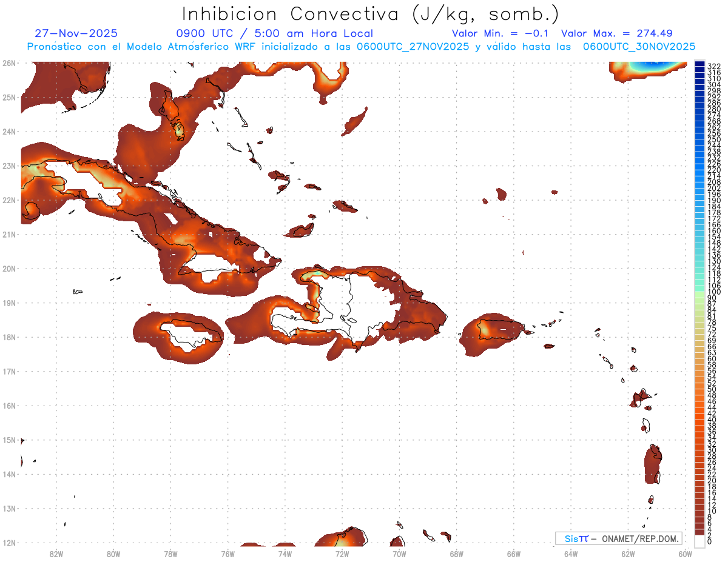The height and width of the screenshot is (562, 728).
Task: Click the 18N latitude label
Action: pos(8,337)
